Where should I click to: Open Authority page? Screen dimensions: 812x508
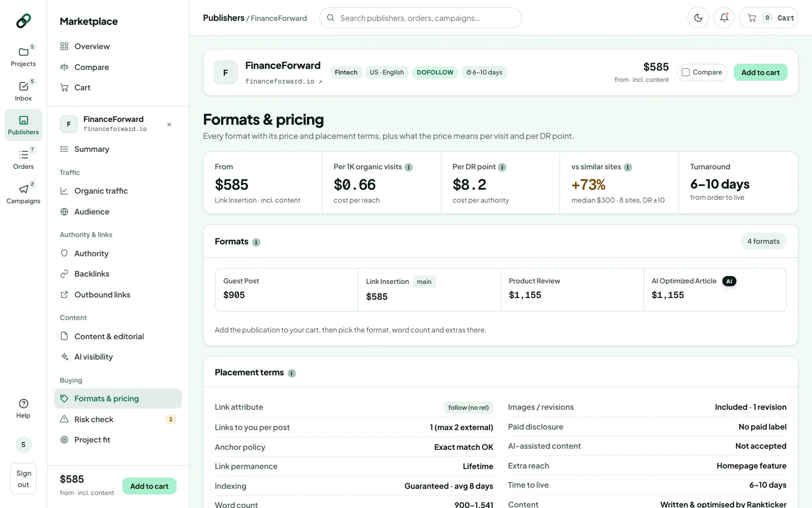[118, 253]
